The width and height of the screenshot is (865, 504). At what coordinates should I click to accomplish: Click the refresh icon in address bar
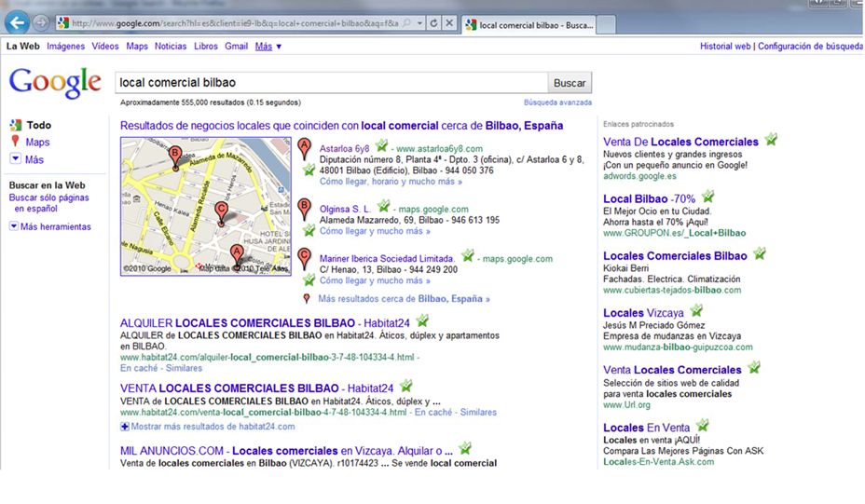click(x=433, y=23)
